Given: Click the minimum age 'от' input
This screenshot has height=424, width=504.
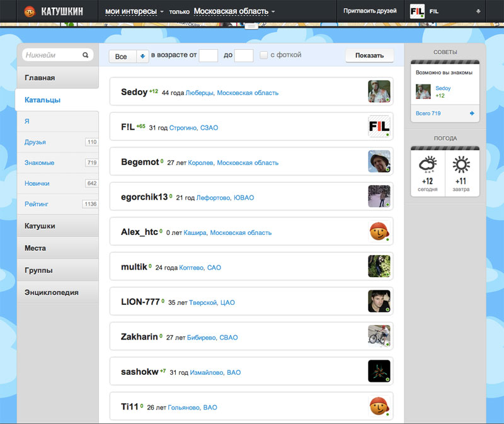Looking at the screenshot, I should coord(209,55).
